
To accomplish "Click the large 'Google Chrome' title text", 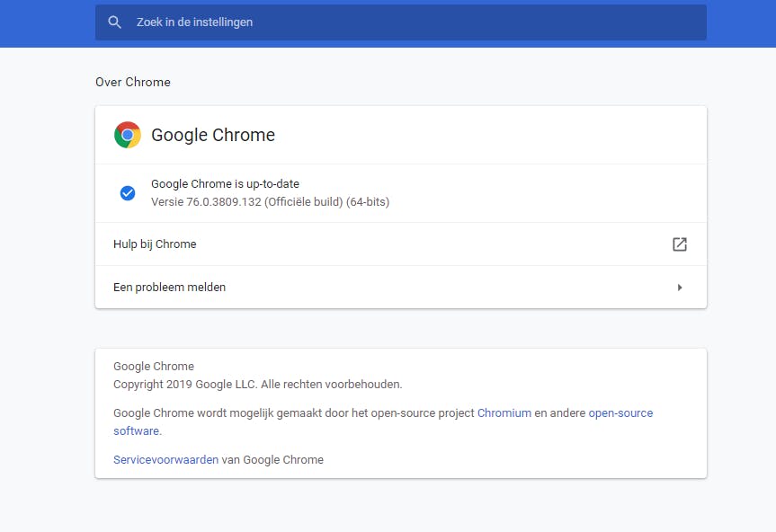I will (213, 135).
